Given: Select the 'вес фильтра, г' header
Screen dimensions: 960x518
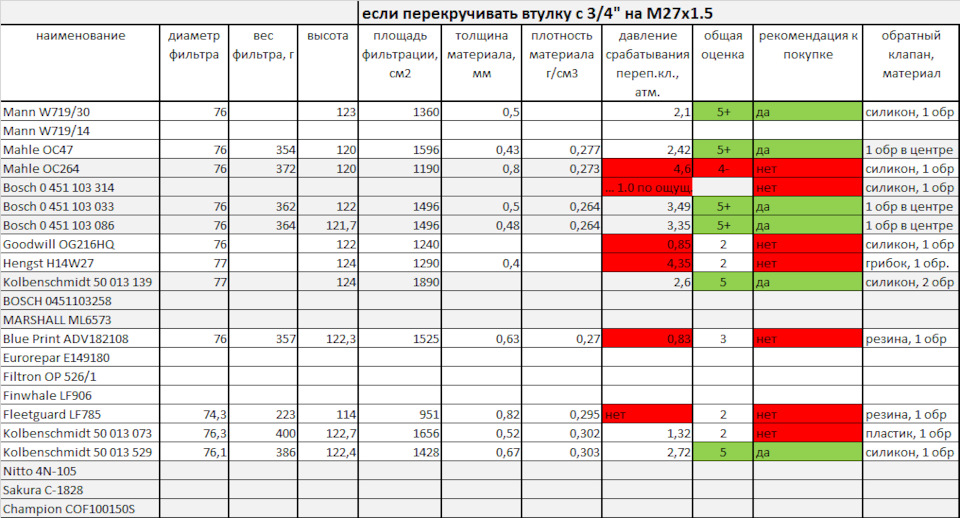Looking at the screenshot, I should pyautogui.click(x=263, y=63).
